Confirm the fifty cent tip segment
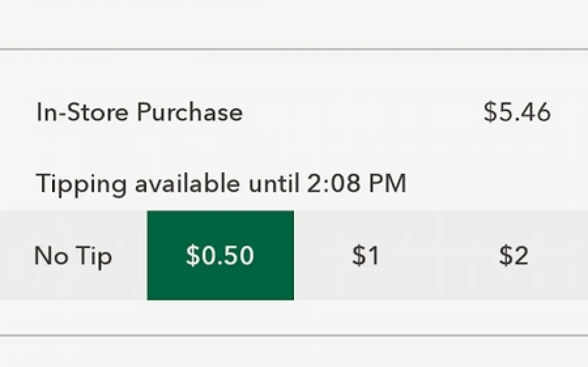The image size is (588, 367). point(220,255)
